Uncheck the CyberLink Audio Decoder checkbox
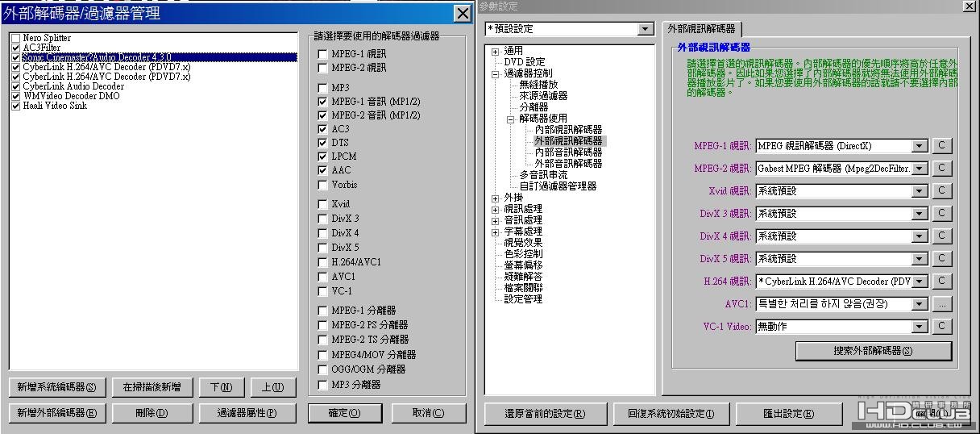 15,86
